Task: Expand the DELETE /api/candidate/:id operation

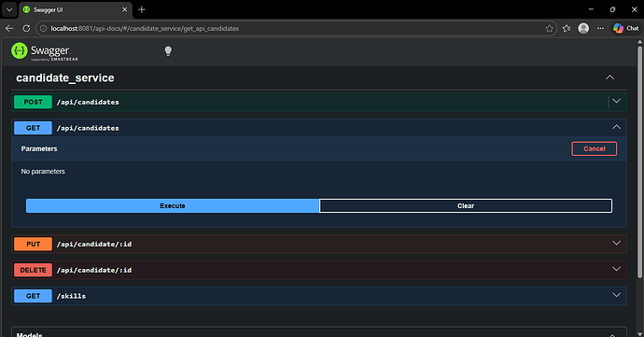Action: coord(617,269)
